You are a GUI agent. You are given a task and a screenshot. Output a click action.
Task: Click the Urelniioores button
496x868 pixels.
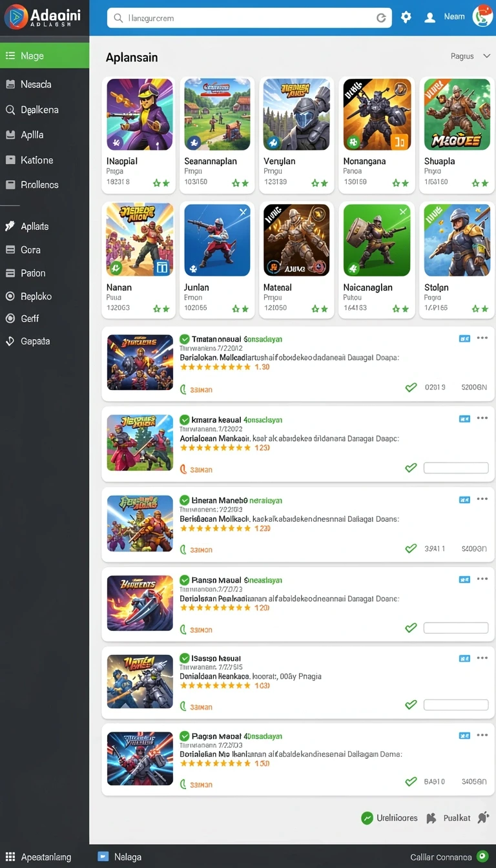click(389, 818)
